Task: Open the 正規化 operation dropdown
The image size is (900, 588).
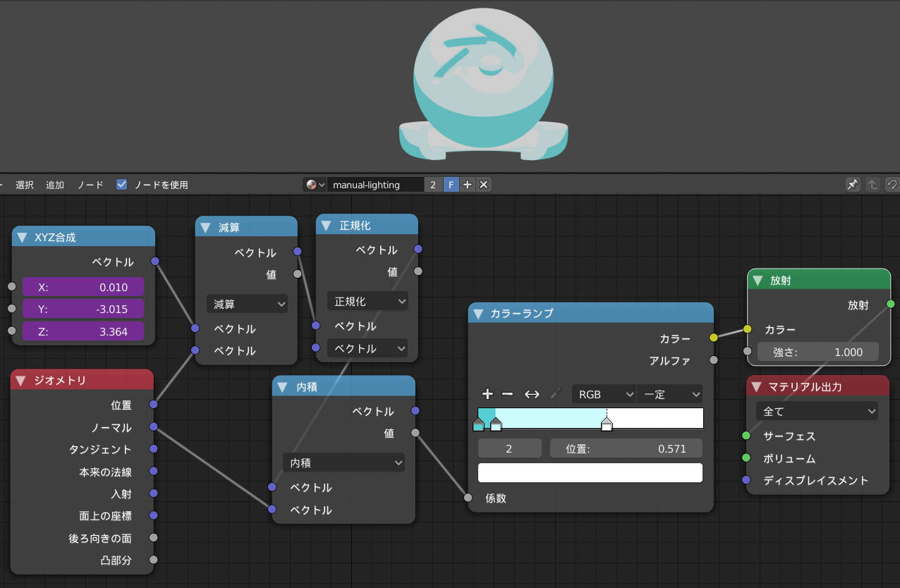Action: pyautogui.click(x=367, y=301)
